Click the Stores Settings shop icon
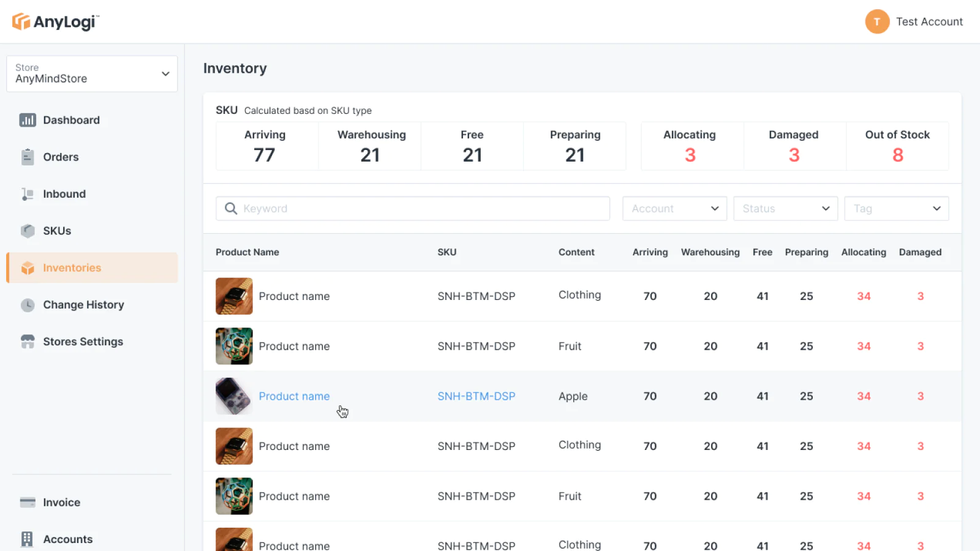 point(28,342)
